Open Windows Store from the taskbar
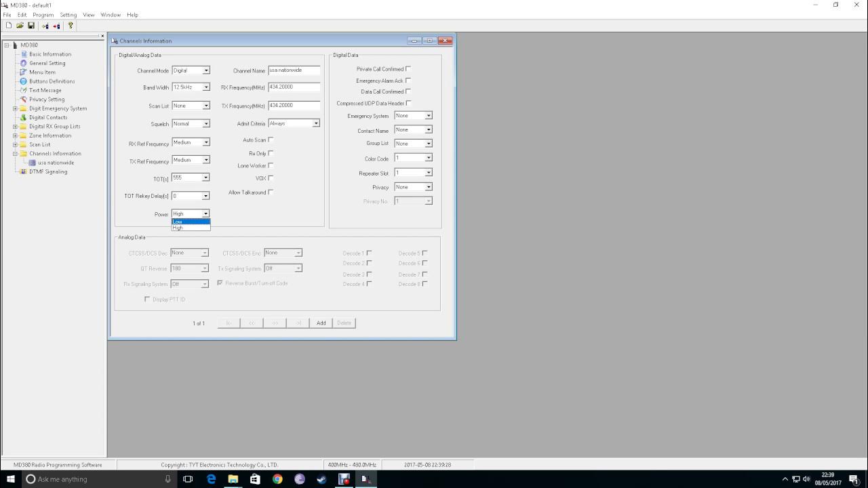868x488 pixels. pos(255,479)
